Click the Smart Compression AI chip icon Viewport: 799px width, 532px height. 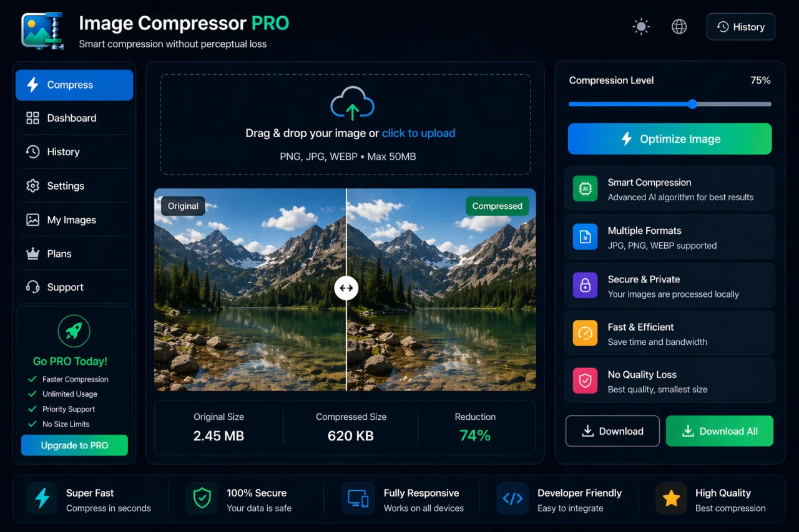pos(585,188)
